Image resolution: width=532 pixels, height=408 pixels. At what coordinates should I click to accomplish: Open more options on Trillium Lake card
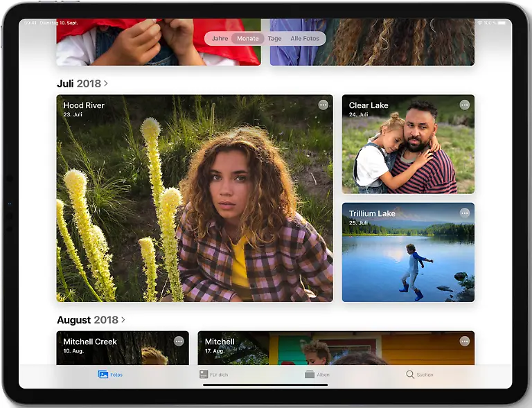pos(464,213)
